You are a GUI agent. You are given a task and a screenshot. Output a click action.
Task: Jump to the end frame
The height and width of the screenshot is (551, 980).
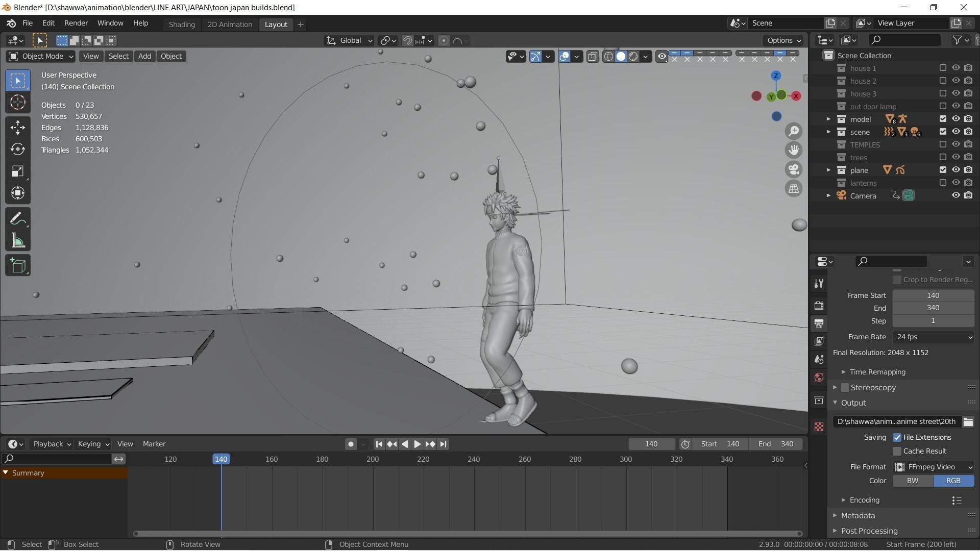[443, 444]
